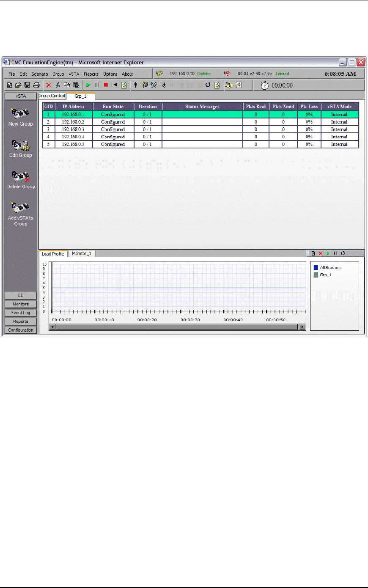Stop the scenario with the red square
368x588 pixels.
[x=106, y=85]
